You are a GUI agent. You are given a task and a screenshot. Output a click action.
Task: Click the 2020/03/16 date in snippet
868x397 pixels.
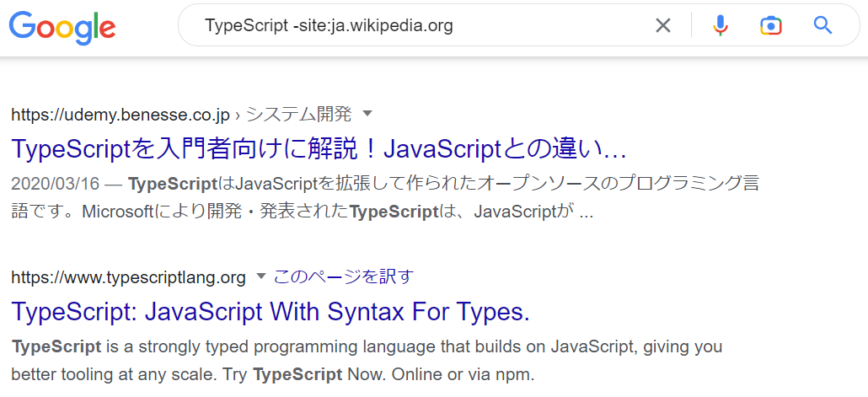(55, 185)
